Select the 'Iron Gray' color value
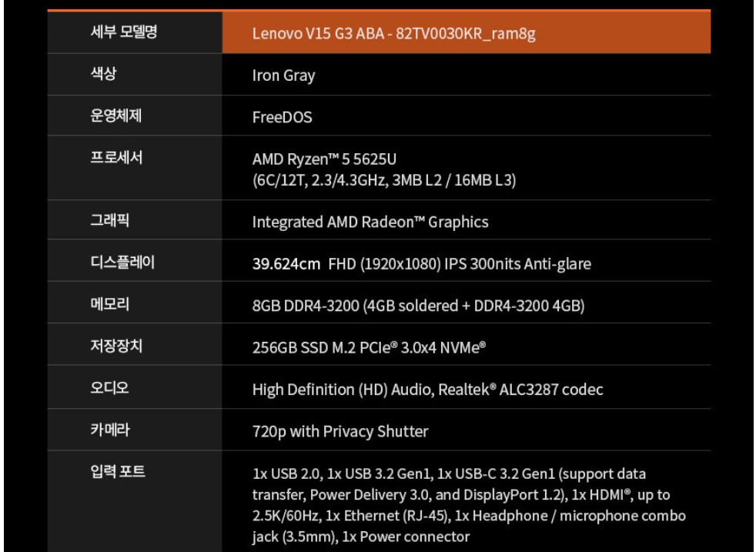Screen dimensions: 756x552 click(283, 75)
